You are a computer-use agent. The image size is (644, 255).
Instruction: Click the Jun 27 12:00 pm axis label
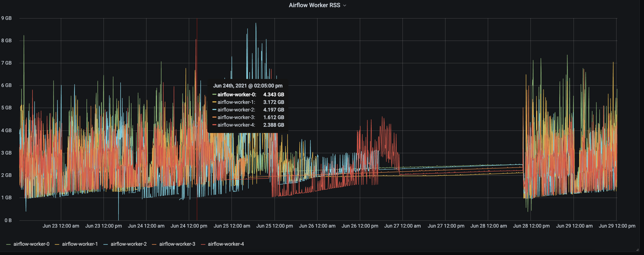(x=446, y=226)
